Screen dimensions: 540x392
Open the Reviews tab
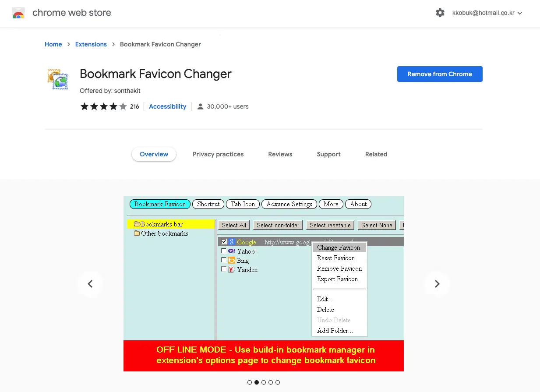(x=280, y=154)
